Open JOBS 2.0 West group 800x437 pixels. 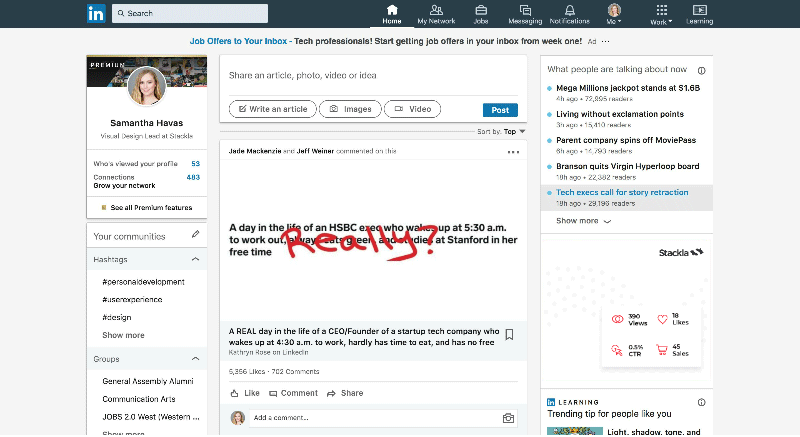coord(151,417)
